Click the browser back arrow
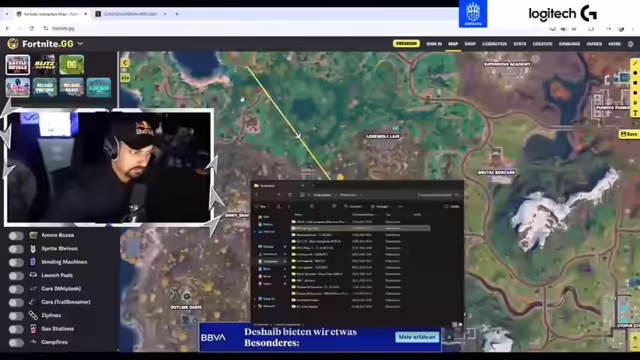This screenshot has height=360, width=640. (8, 28)
